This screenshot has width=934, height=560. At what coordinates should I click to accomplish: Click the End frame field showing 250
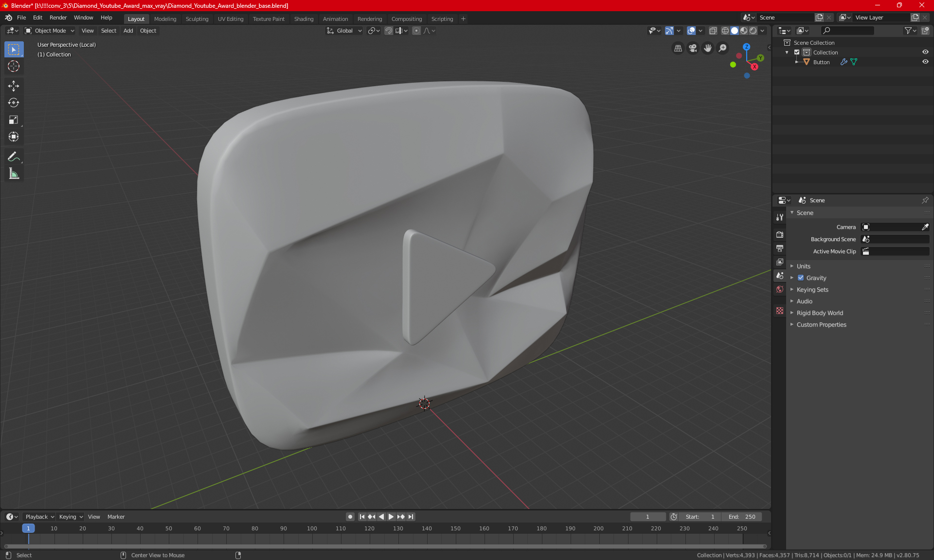[742, 517]
